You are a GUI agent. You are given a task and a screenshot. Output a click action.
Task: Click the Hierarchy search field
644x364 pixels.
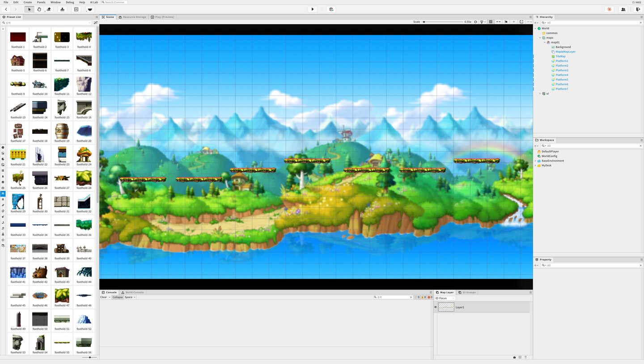[x=592, y=22]
